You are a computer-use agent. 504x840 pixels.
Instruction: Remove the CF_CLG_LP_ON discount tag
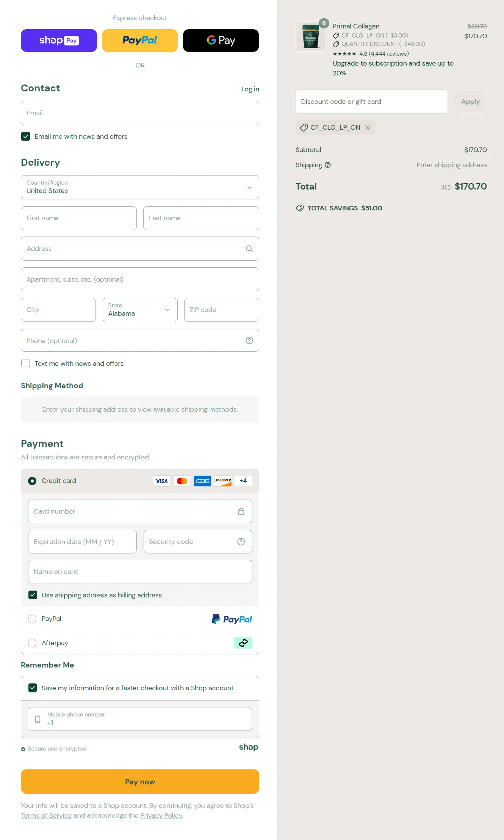click(x=368, y=127)
